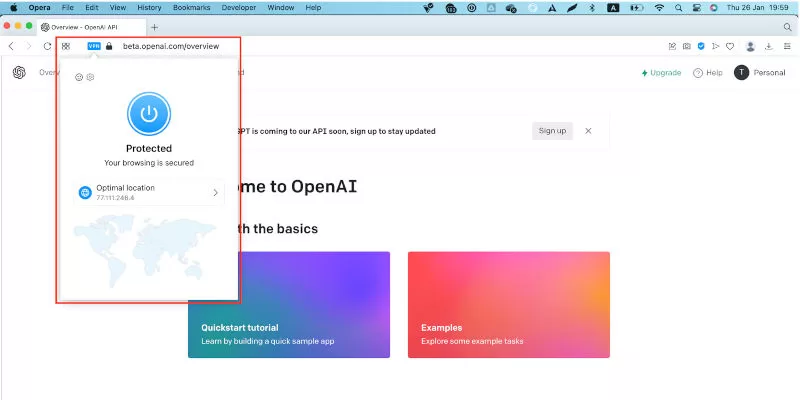Viewport: 800px width, 400px height.
Task: Open the Edit menu
Action: (x=92, y=8)
